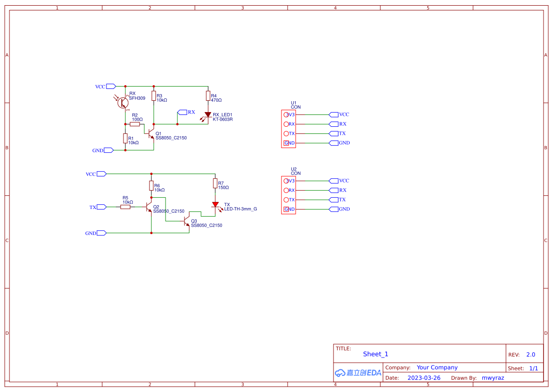Screen dimensions: 553x392
Task: Select resistor R2 100Ω symbol
Action: tap(135, 124)
